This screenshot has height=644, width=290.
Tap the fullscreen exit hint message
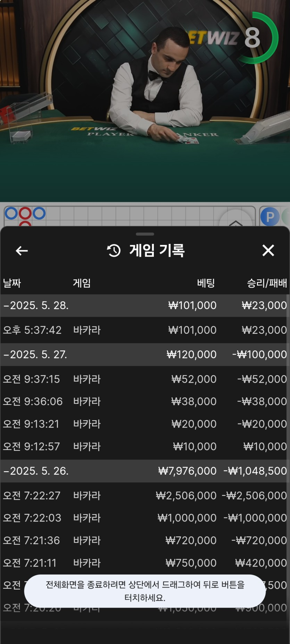145,591
